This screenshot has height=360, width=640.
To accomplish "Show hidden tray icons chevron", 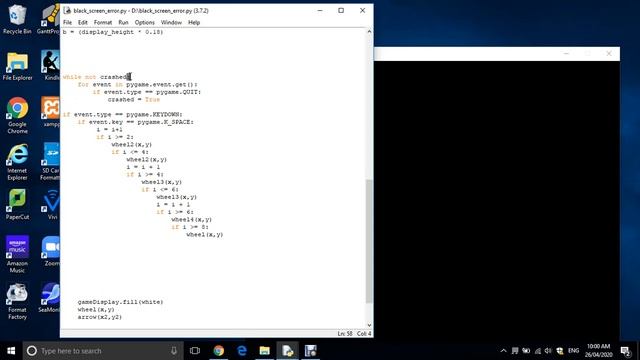I will point(503,351).
